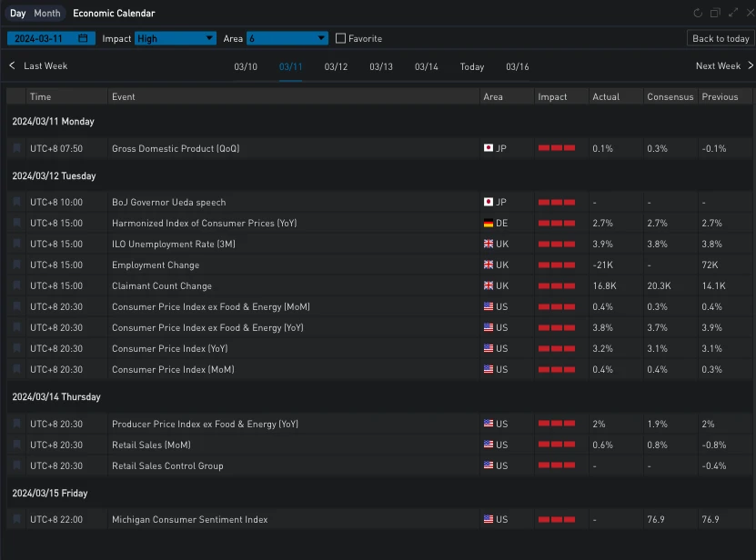Switch to Day view toggle
Image resolution: width=756 pixels, height=560 pixels.
pos(18,13)
